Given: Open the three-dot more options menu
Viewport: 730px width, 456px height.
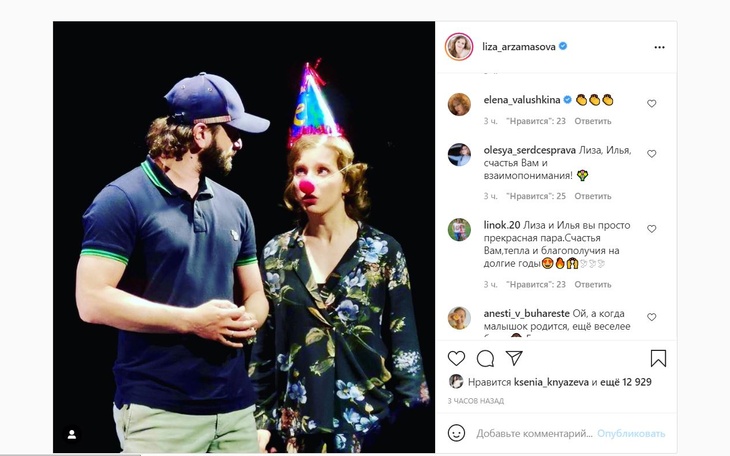Looking at the screenshot, I should tap(660, 47).
